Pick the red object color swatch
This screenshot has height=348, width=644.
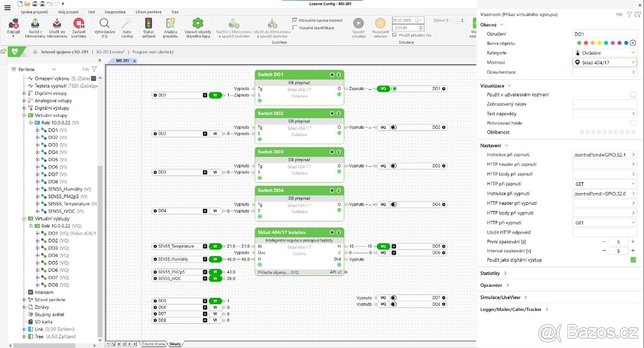pos(586,43)
